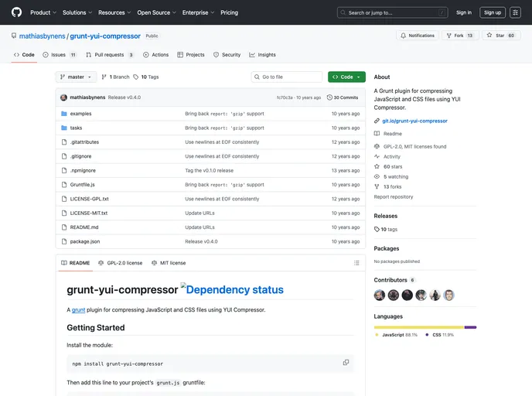Open the Projects tab
Screen dimensions: 532x396
coord(191,55)
